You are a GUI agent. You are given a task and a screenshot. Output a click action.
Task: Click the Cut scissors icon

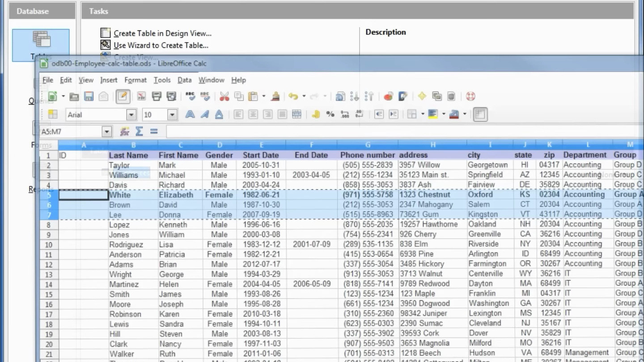(x=224, y=96)
